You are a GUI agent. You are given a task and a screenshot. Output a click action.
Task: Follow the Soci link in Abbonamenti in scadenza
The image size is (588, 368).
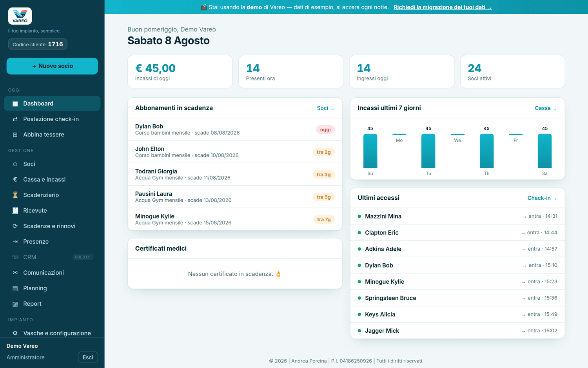[325, 108]
